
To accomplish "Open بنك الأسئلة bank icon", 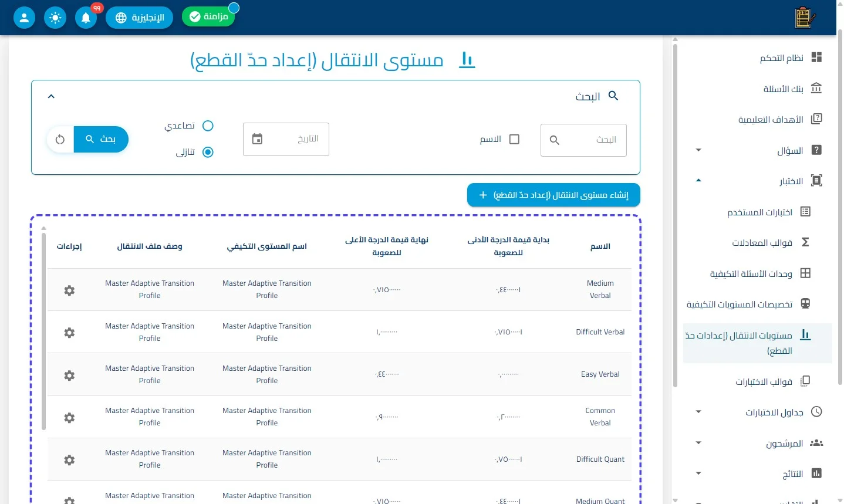I will (x=816, y=88).
